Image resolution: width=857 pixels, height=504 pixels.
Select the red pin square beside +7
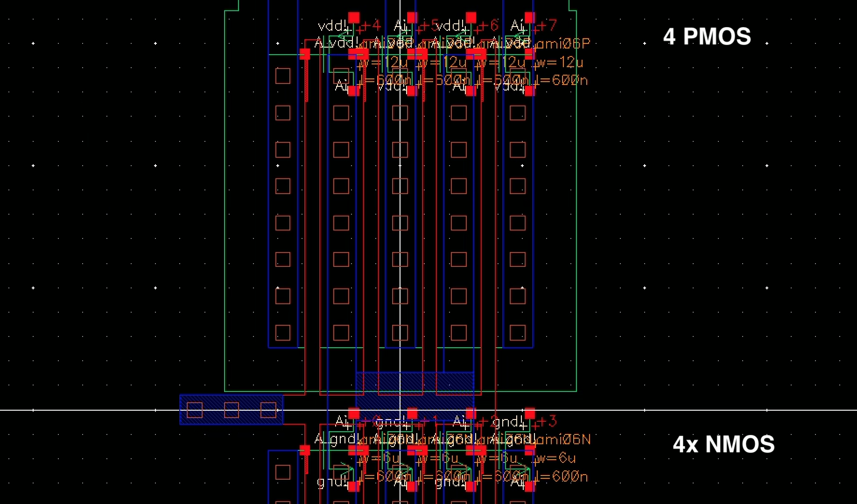click(529, 18)
